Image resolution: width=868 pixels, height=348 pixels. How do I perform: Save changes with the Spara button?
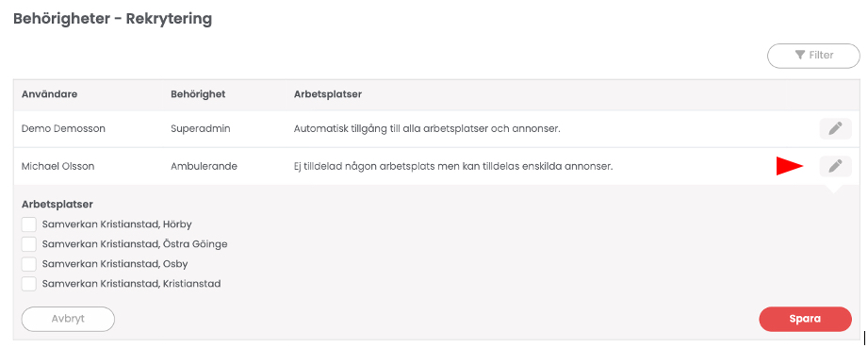pos(805,319)
